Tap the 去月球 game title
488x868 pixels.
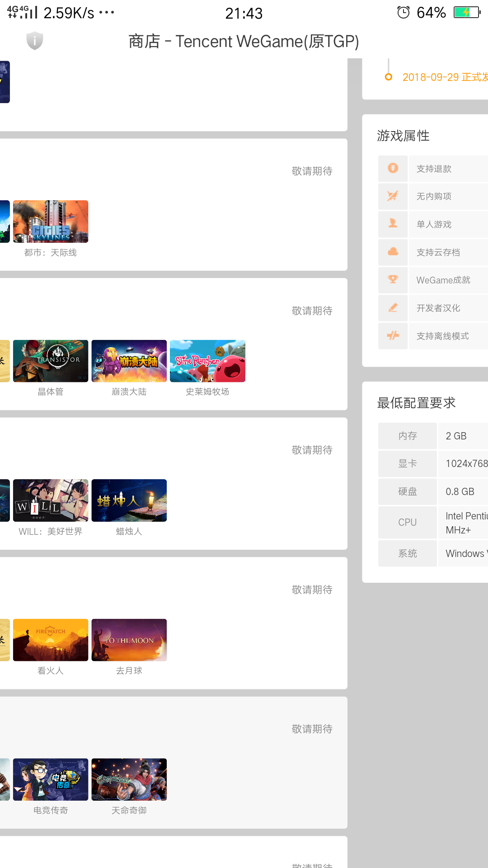click(129, 670)
